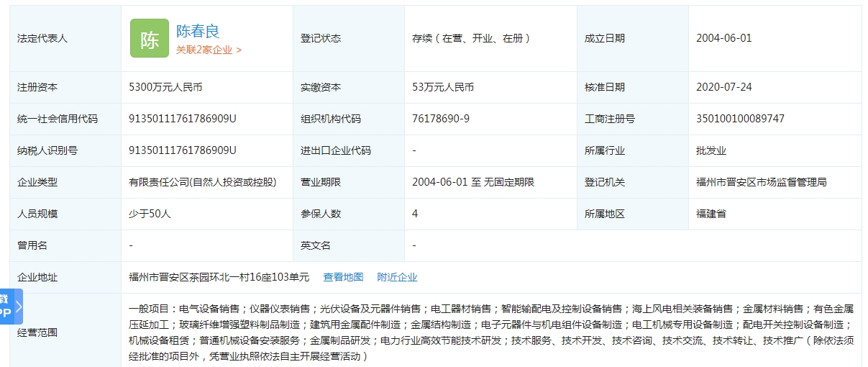Select the unified credit code 91350111761786909U
The height and width of the screenshot is (367, 868).
pyautogui.click(x=182, y=119)
